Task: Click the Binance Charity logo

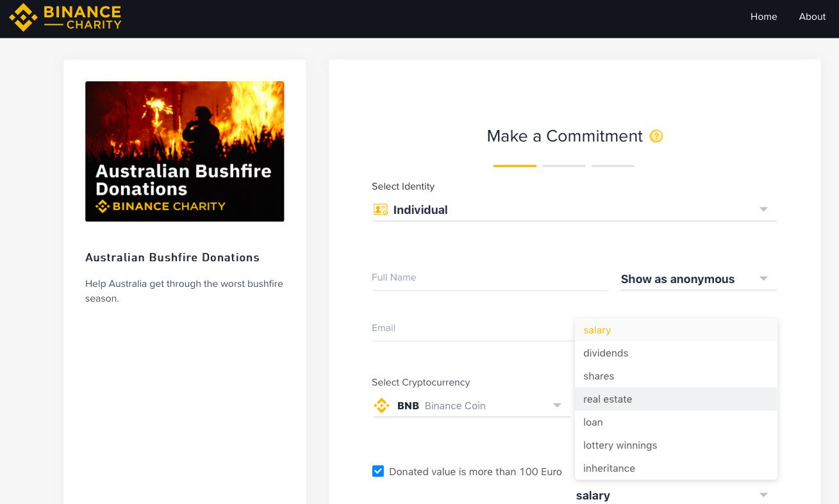Action: [65, 17]
